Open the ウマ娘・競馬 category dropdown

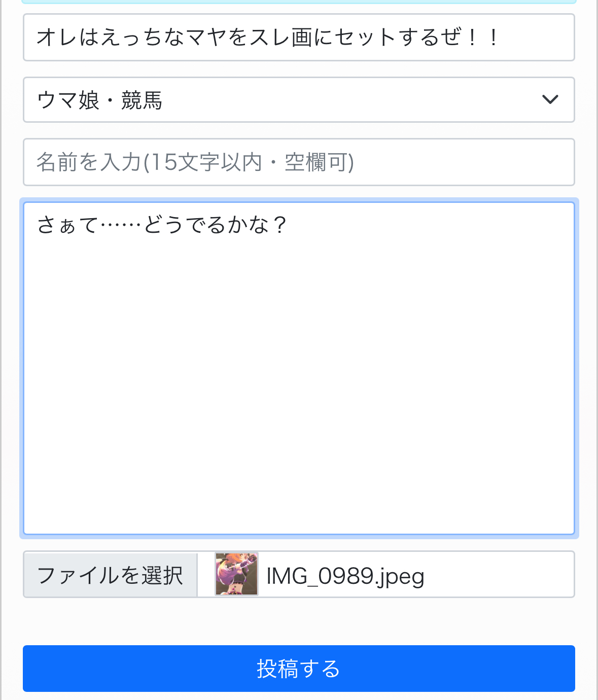tap(298, 99)
